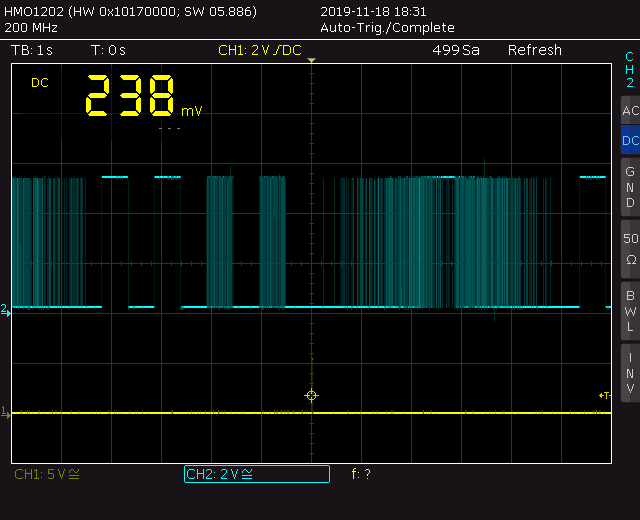Click the yellow DC measurement label
Viewport: 640px width, 520px height.
(x=40, y=83)
